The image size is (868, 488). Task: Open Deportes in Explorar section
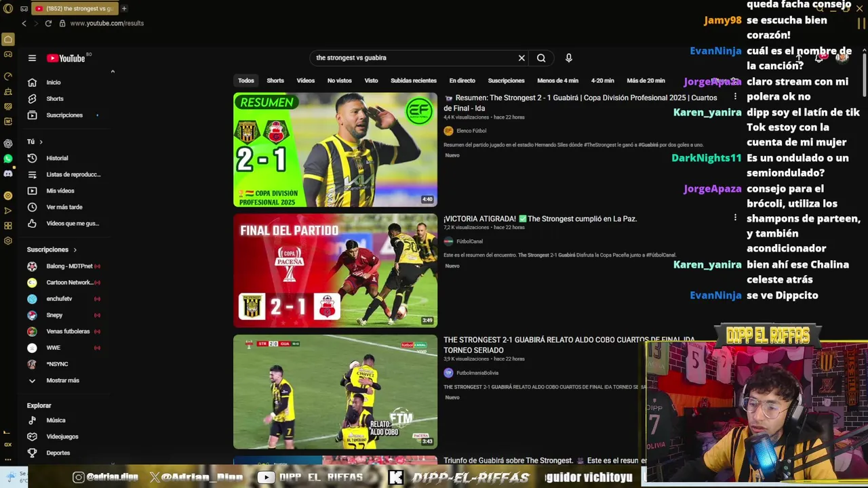click(58, 453)
